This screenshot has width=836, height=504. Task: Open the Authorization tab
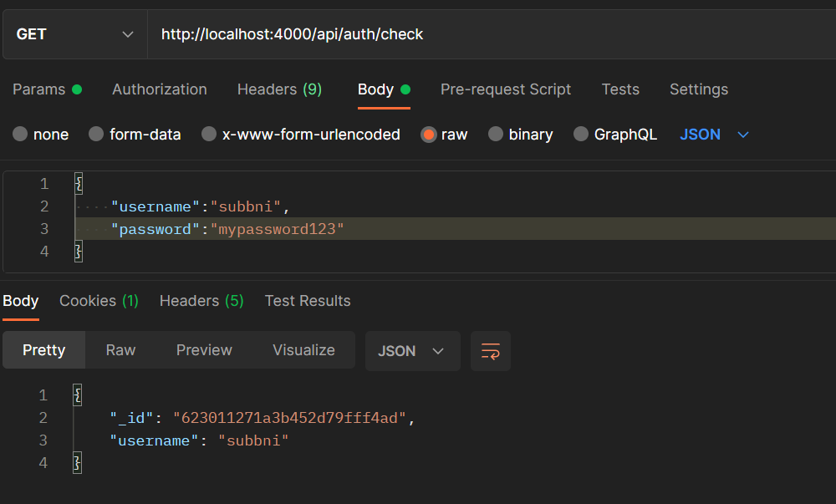[x=160, y=89]
